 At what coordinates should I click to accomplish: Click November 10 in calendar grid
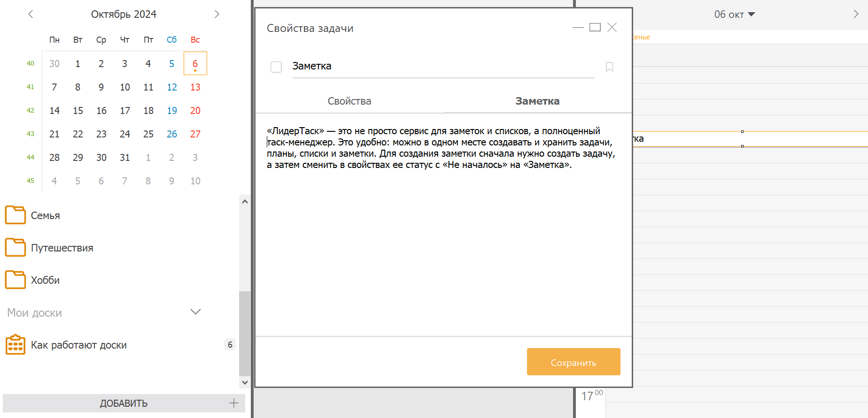pyautogui.click(x=195, y=181)
